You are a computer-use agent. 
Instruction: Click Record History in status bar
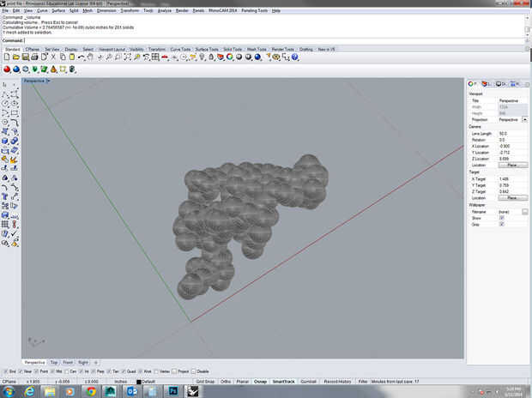(x=337, y=382)
